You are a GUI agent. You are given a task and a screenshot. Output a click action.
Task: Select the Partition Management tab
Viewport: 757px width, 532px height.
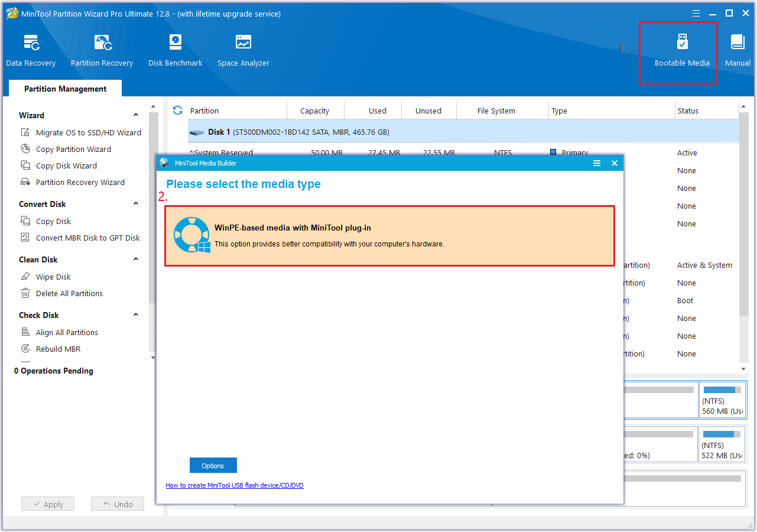pos(66,89)
